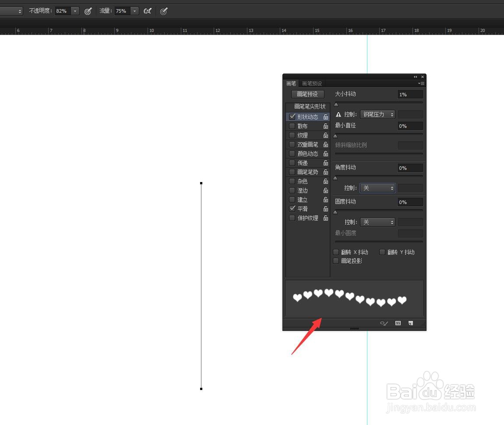The width and height of the screenshot is (504, 425).
Task: Enable 颜色动态 checkbox
Action: (292, 154)
